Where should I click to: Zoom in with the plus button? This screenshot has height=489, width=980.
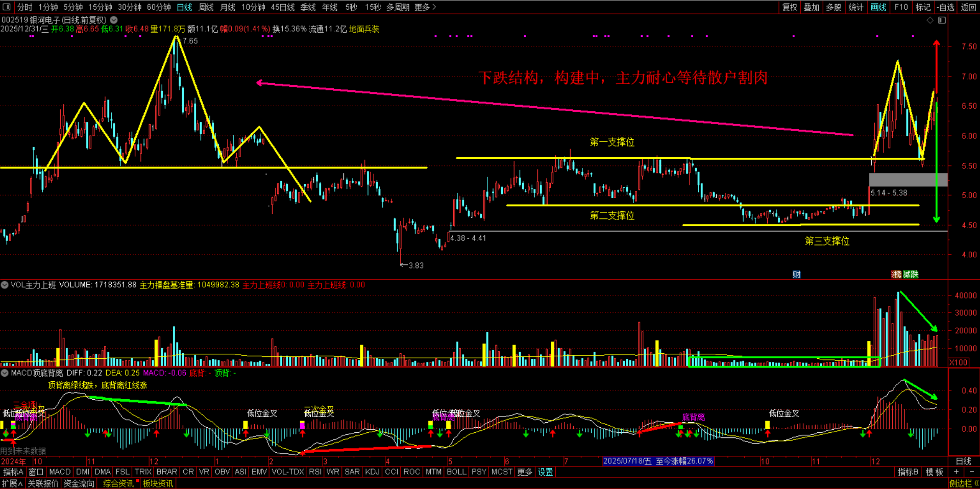click(956, 472)
